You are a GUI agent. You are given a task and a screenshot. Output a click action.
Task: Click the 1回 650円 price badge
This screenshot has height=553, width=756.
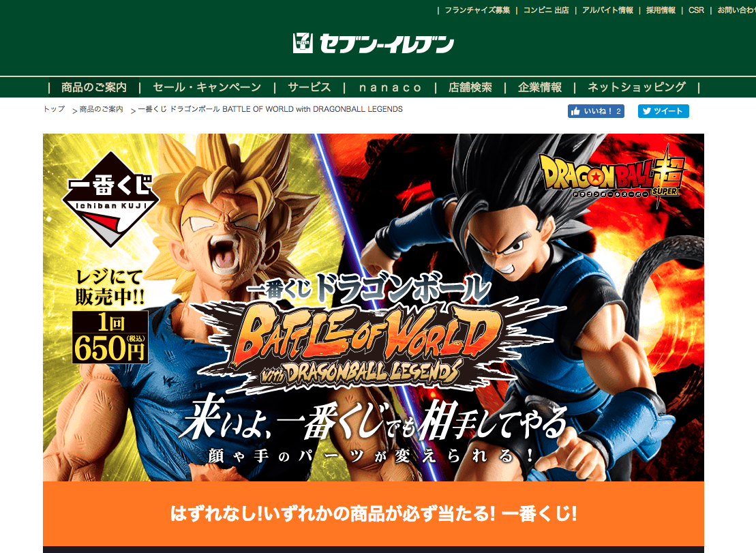click(110, 337)
